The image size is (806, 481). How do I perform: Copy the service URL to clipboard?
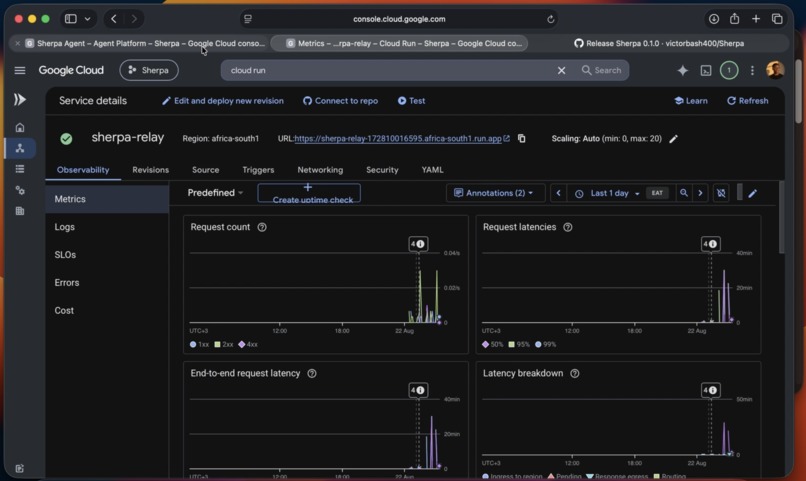[x=521, y=139]
